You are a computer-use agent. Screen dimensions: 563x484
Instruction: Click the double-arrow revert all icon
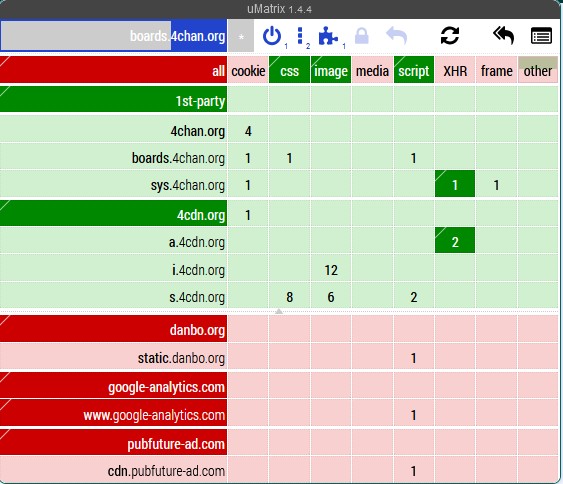(504, 35)
